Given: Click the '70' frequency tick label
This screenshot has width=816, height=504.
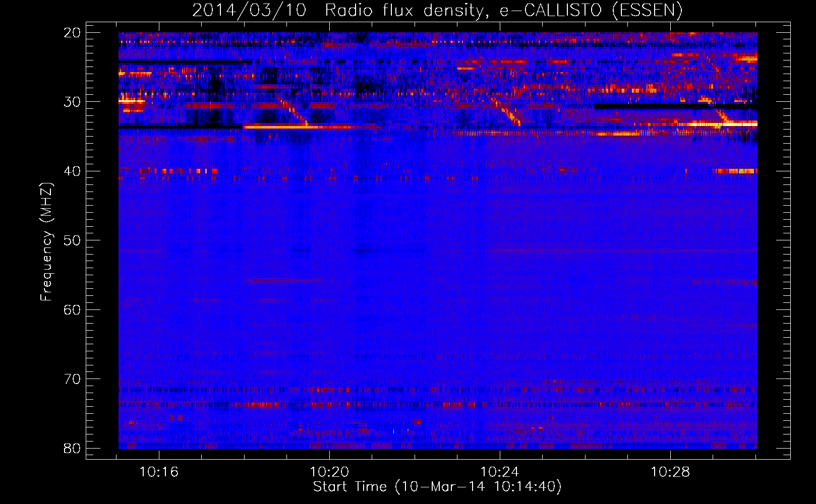Looking at the screenshot, I should pyautogui.click(x=72, y=379).
